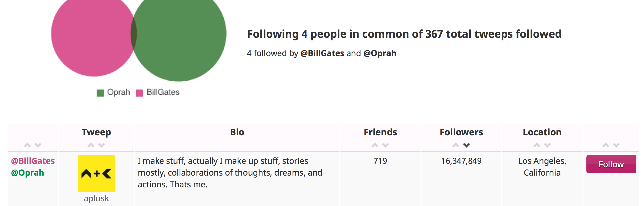Viewport: 644px width, 206px height.
Task: Sort Followers column ascending arrow
Action: point(456,145)
